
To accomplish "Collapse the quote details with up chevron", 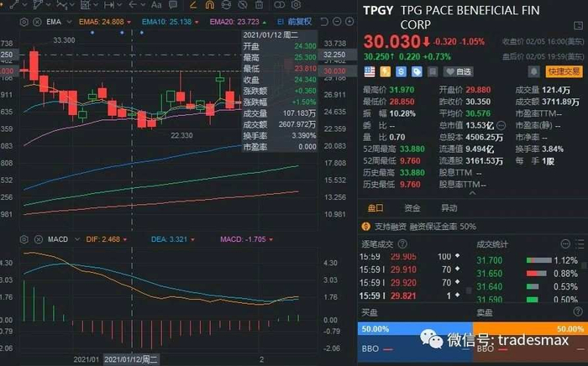I will point(472,193).
